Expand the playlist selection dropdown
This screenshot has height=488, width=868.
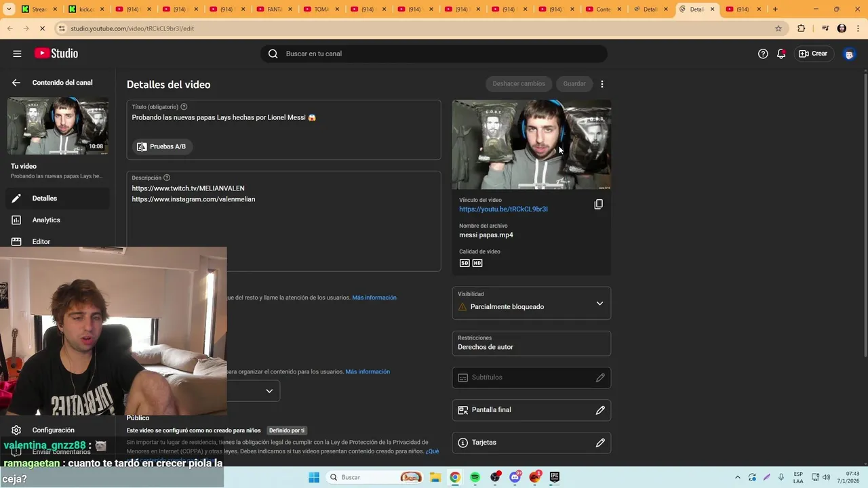(269, 391)
